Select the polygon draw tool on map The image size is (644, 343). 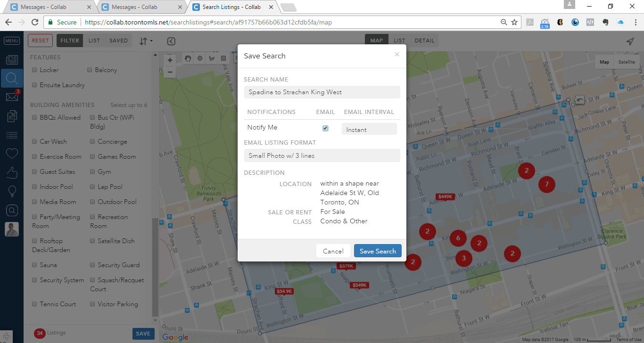click(x=212, y=58)
